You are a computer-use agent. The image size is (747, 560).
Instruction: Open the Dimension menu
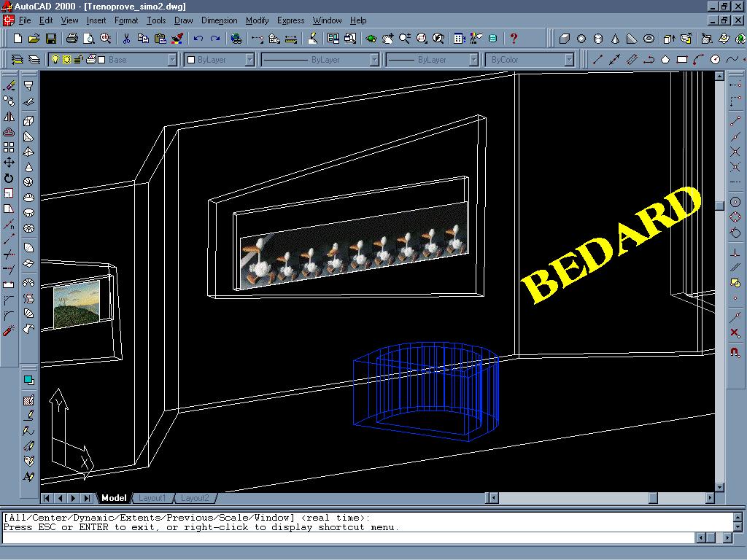tap(219, 20)
